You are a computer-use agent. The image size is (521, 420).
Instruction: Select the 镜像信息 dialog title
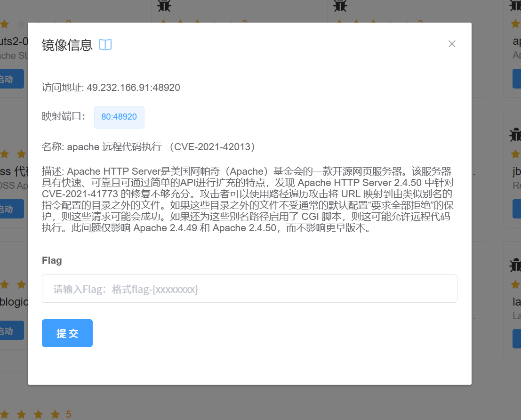[x=67, y=45]
